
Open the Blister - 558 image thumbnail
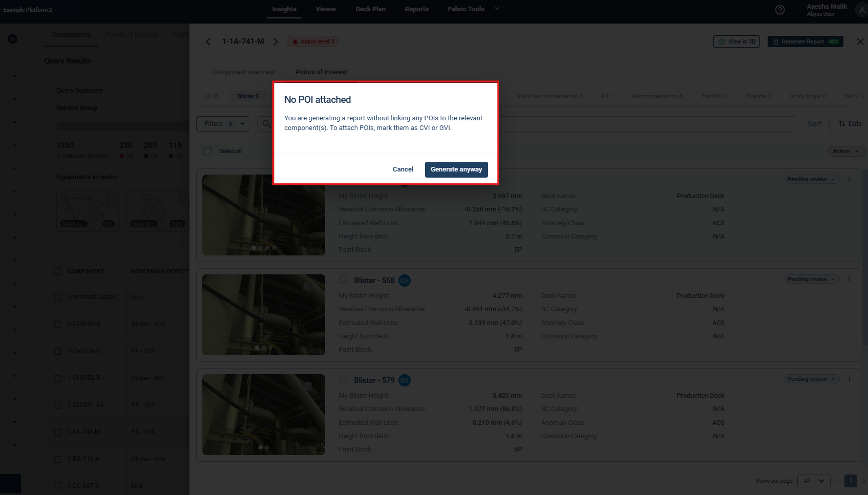[263, 314]
